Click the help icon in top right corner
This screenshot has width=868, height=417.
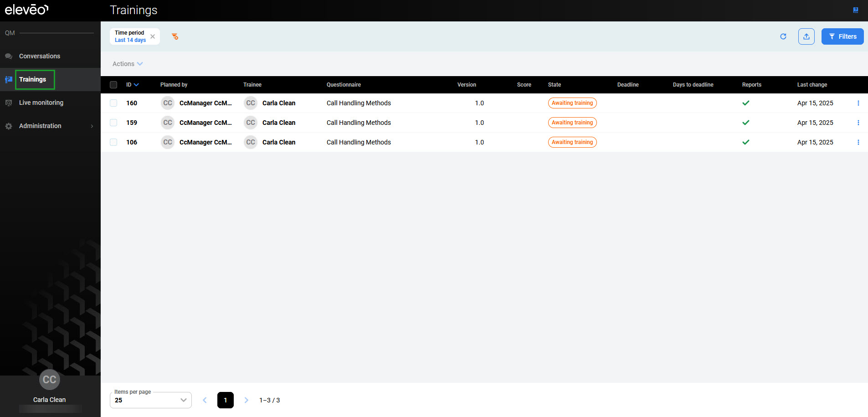855,10
